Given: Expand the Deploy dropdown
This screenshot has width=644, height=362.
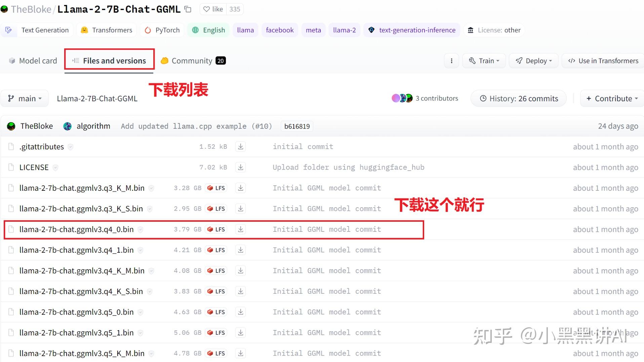Looking at the screenshot, I should [x=533, y=61].
